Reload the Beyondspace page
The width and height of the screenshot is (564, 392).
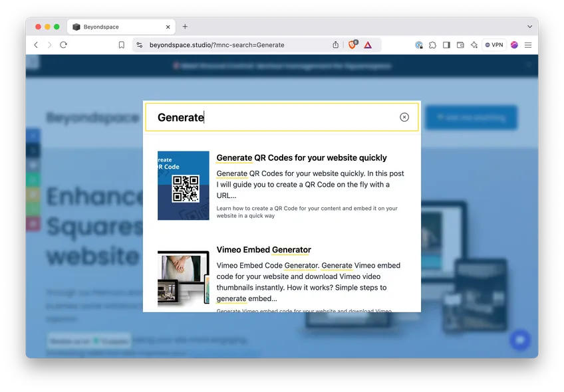pyautogui.click(x=63, y=45)
